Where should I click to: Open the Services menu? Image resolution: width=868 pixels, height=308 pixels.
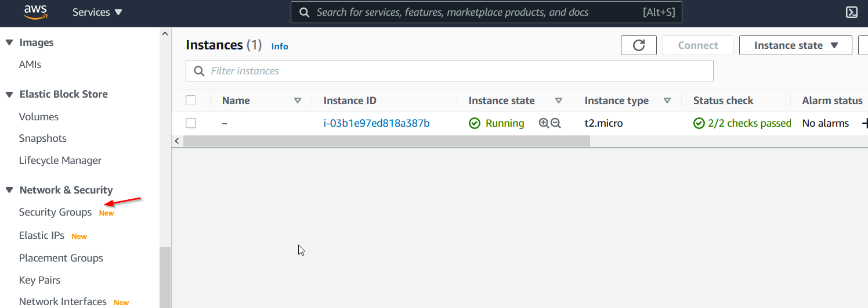click(97, 12)
